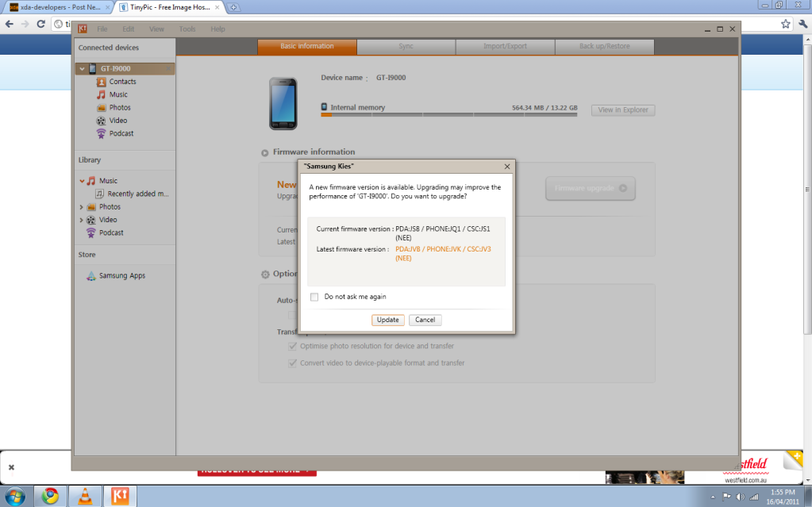Select the Video icon under GT-I9000

101,120
